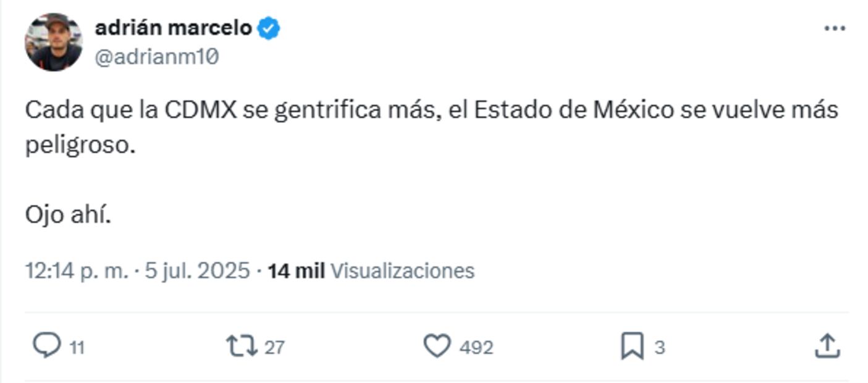Click the bookmark count 3

tap(660, 348)
